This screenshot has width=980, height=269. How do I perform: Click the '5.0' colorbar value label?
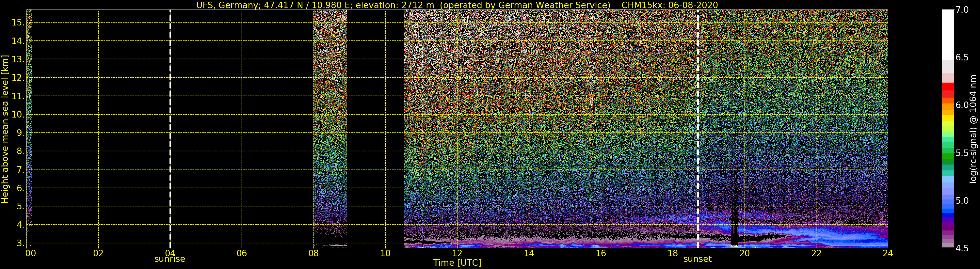pyautogui.click(x=962, y=200)
